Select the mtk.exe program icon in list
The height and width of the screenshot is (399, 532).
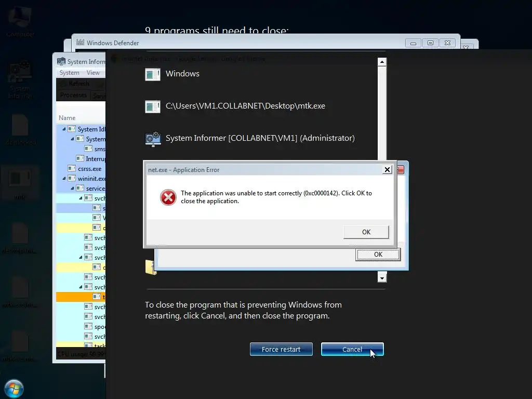click(x=153, y=107)
